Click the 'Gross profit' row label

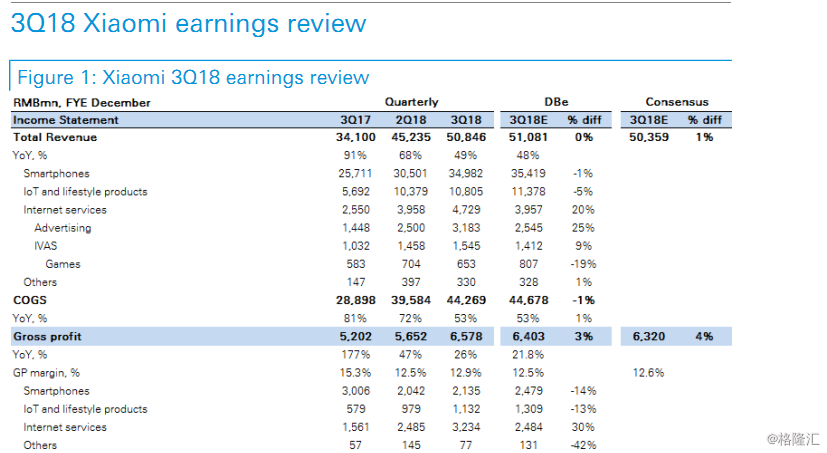point(47,337)
